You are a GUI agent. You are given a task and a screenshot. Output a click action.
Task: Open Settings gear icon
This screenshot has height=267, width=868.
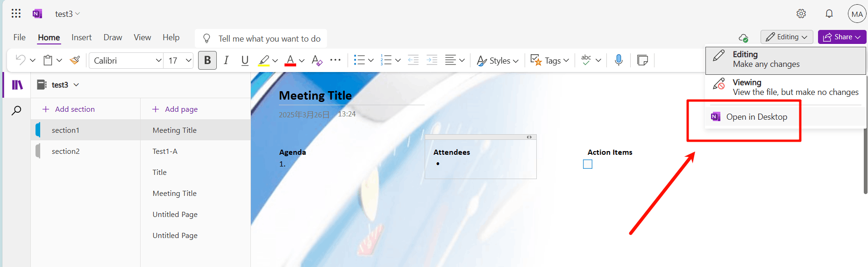pos(801,14)
